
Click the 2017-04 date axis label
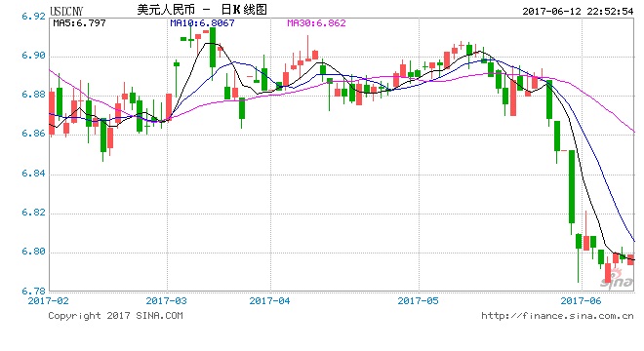(270, 301)
